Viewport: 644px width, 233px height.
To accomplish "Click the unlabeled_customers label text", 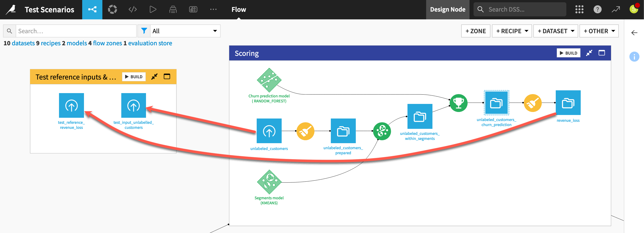I will (x=269, y=149).
